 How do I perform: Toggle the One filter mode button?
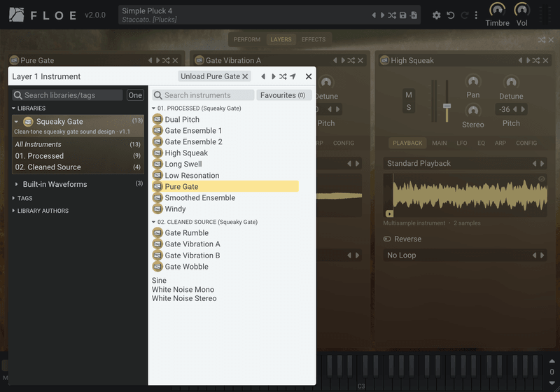tap(135, 95)
